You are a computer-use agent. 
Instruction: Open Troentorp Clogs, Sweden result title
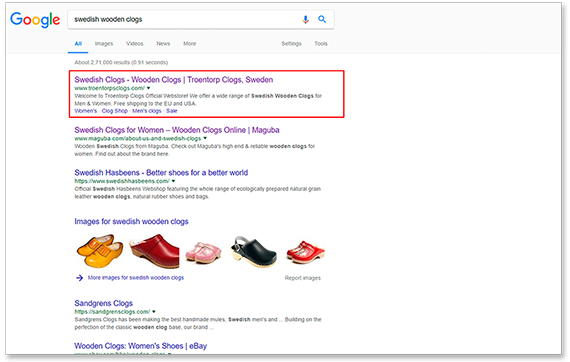click(x=174, y=80)
